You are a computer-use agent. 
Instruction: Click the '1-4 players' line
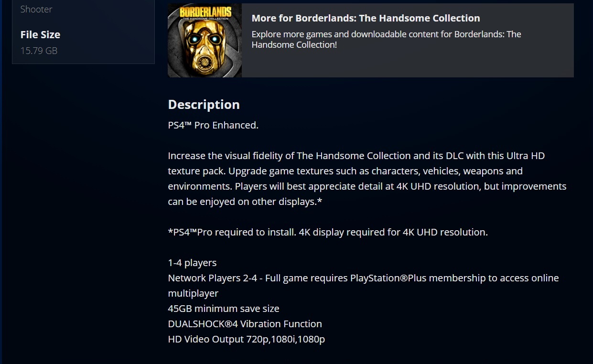pyautogui.click(x=192, y=263)
